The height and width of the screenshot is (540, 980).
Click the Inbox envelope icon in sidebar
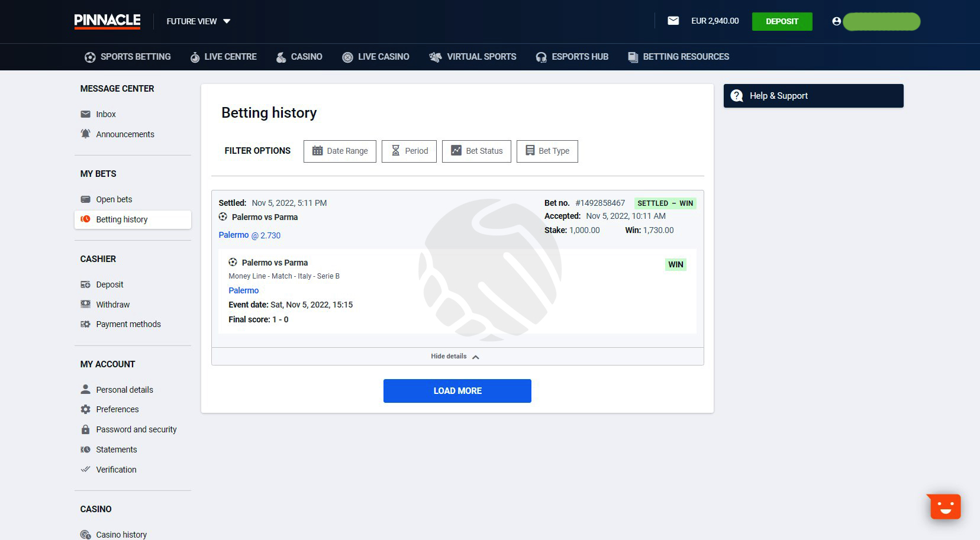(86, 114)
